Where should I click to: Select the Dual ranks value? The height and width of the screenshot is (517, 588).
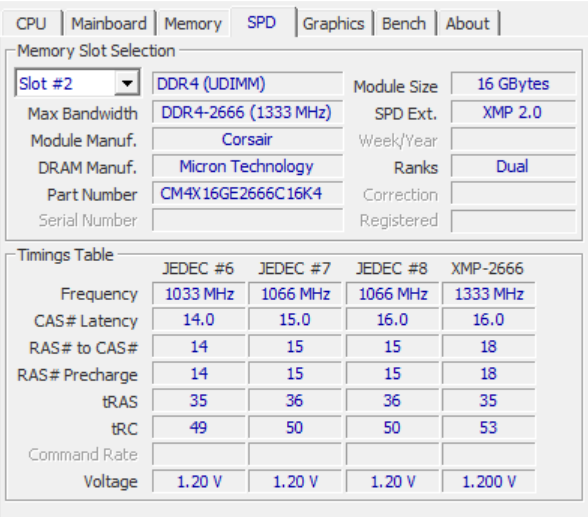[x=513, y=166]
